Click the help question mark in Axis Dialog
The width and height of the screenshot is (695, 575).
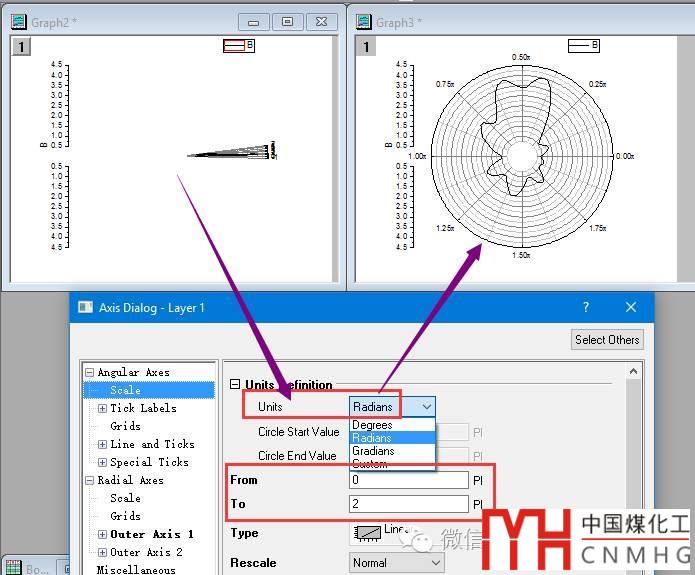point(586,308)
